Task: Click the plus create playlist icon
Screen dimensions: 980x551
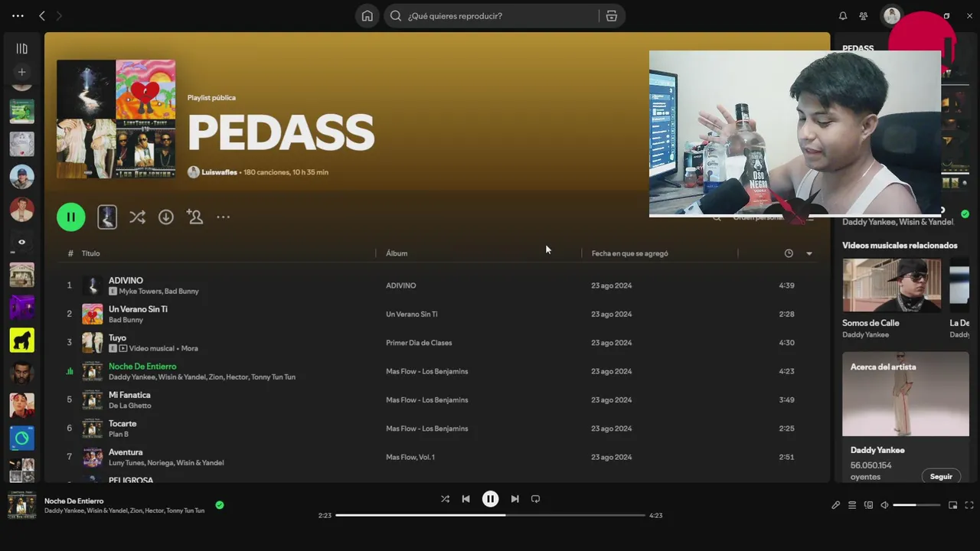Action: pyautogui.click(x=21, y=72)
